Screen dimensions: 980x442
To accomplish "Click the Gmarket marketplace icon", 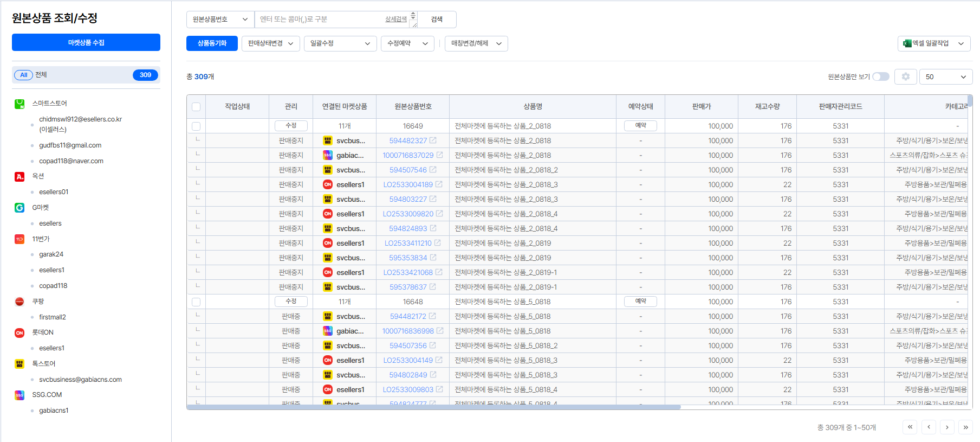I will [x=20, y=208].
